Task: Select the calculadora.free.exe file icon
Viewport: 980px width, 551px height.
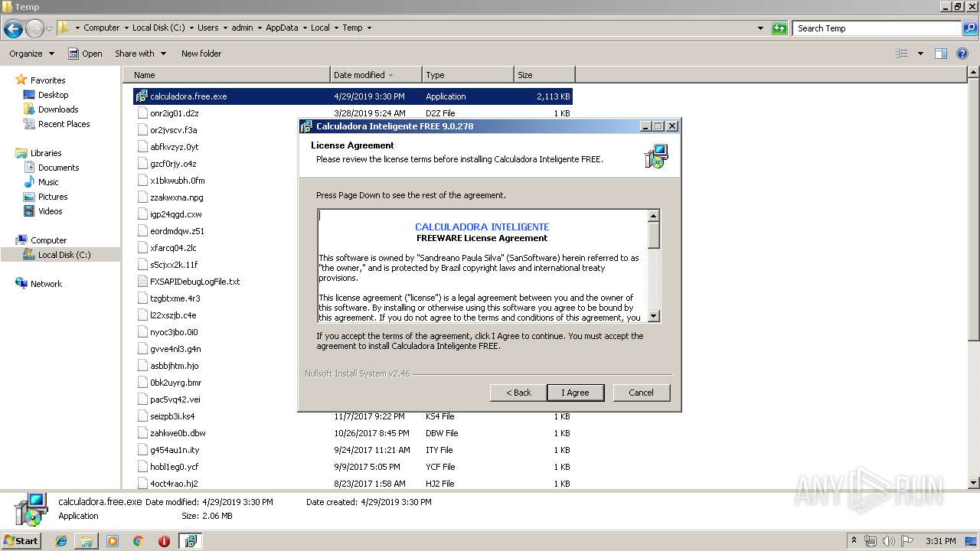Action: click(141, 96)
